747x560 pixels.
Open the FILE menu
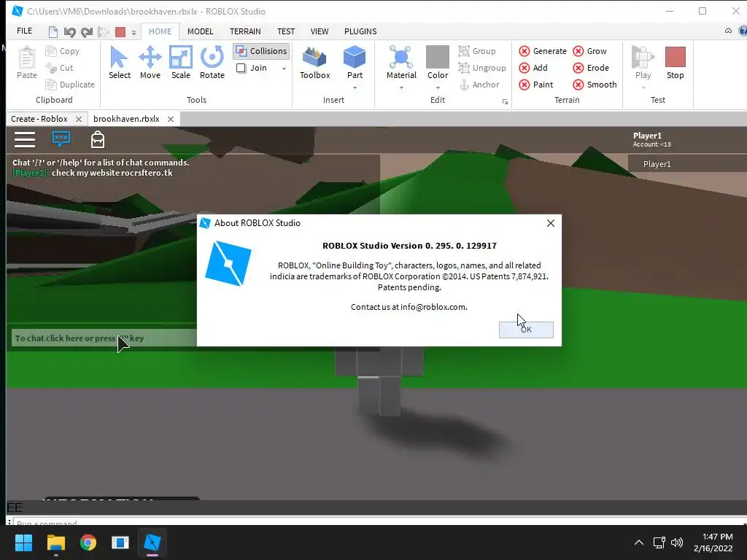point(24,31)
